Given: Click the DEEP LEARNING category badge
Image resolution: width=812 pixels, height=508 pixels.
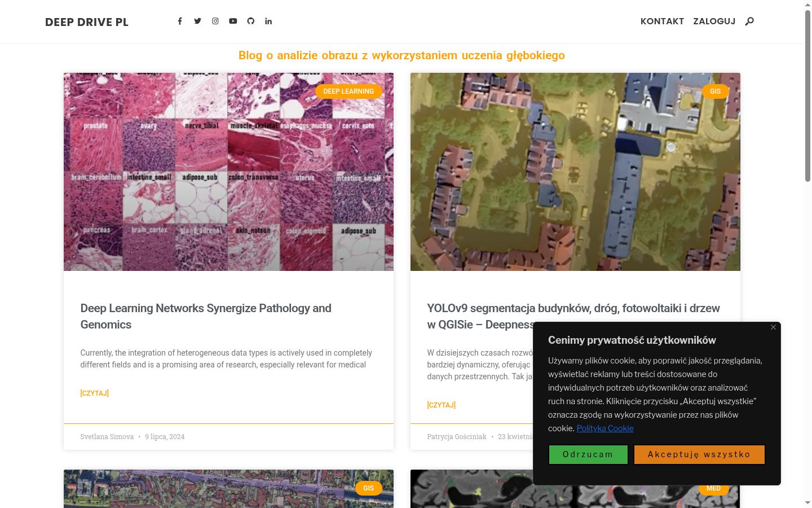Looking at the screenshot, I should [348, 91].
